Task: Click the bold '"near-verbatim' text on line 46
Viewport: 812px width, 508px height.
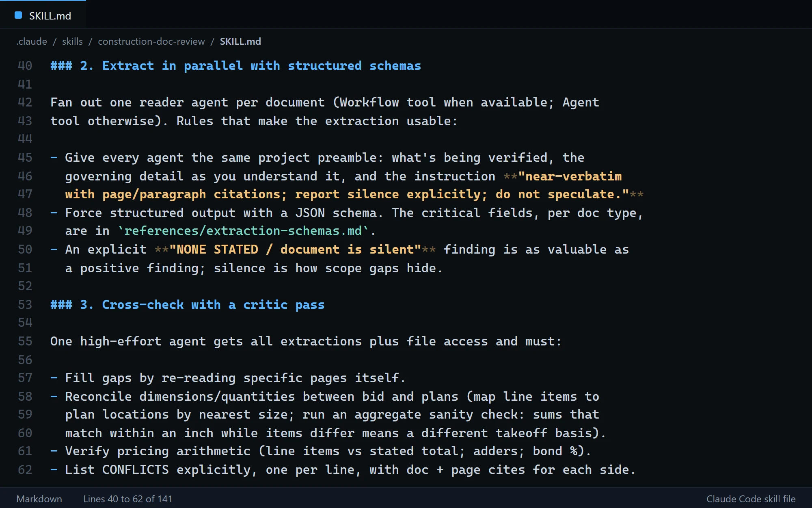Action: 570,176
